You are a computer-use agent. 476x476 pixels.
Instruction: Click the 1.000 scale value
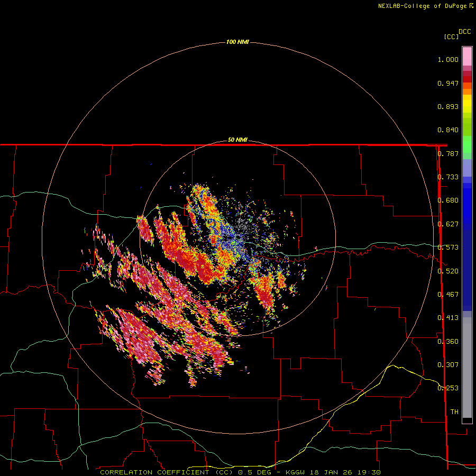[x=448, y=59]
